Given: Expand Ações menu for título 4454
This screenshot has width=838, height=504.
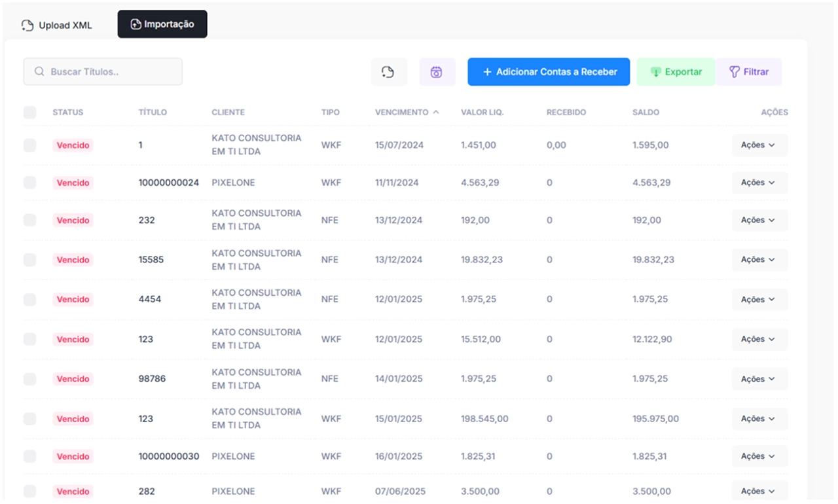Looking at the screenshot, I should 759,300.
